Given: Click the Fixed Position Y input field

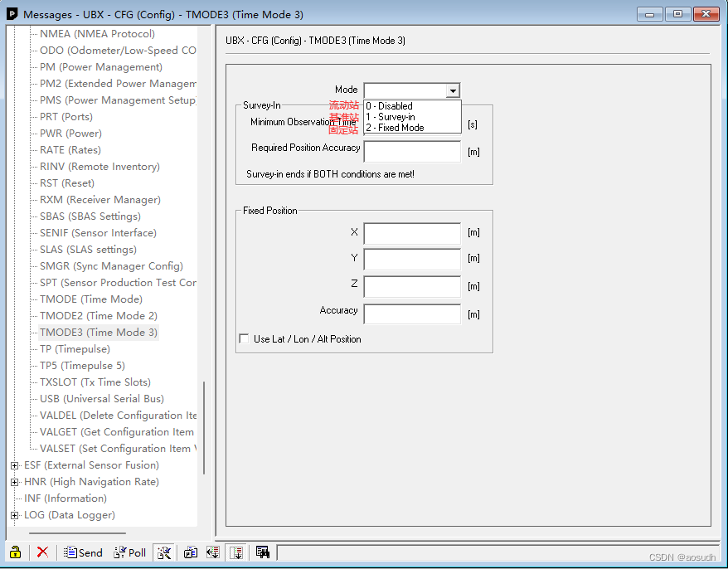Looking at the screenshot, I should tap(412, 259).
